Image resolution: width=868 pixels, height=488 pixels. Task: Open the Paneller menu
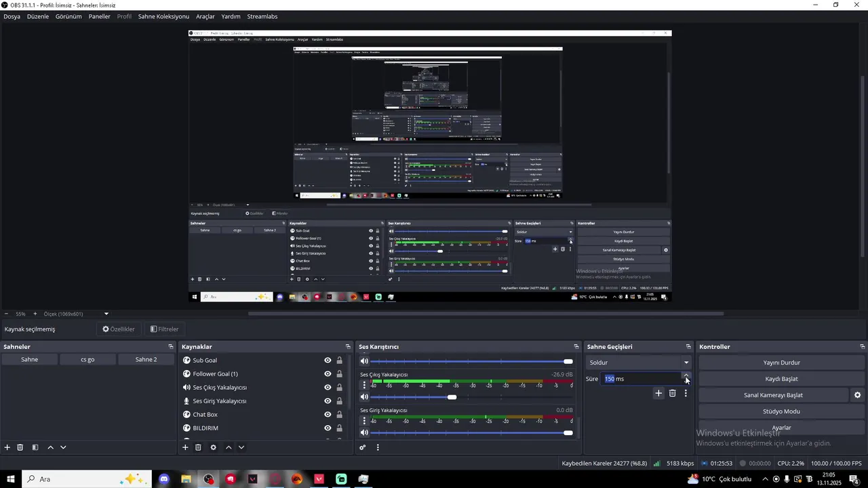tap(99, 16)
